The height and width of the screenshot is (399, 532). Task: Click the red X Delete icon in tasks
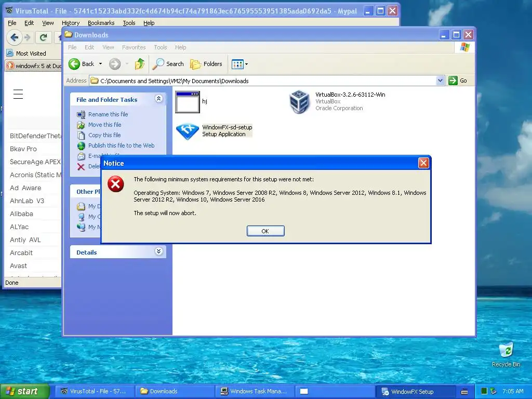(81, 167)
